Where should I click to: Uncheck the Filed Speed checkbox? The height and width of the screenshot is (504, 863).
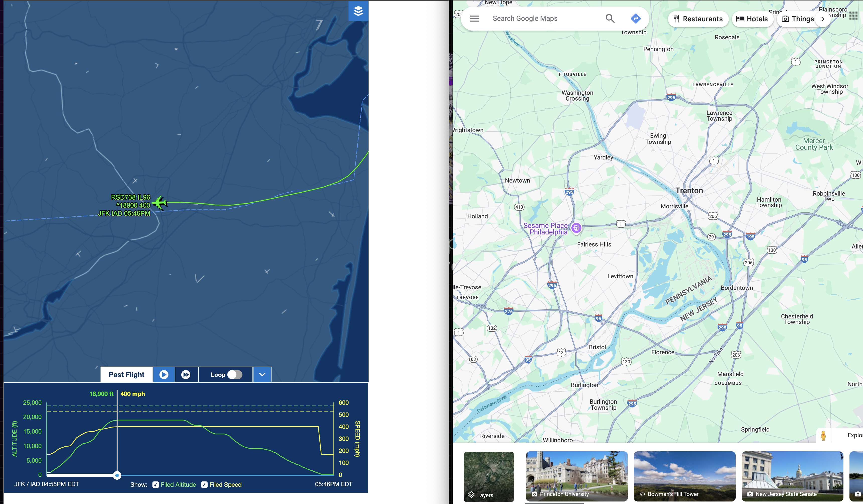pos(204,484)
